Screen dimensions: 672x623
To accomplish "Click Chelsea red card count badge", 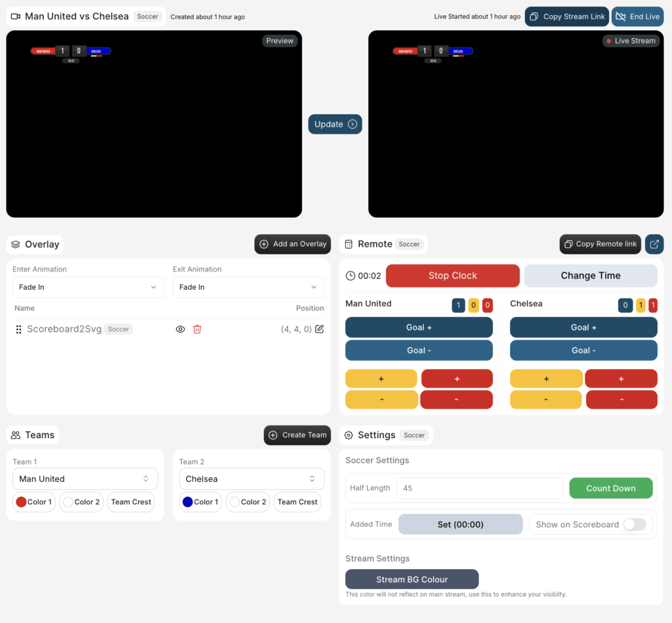I will (x=653, y=306).
